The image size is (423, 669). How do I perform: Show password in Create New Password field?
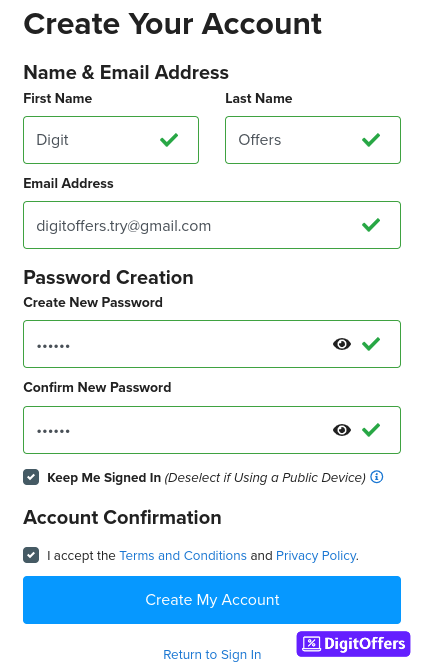click(x=341, y=344)
